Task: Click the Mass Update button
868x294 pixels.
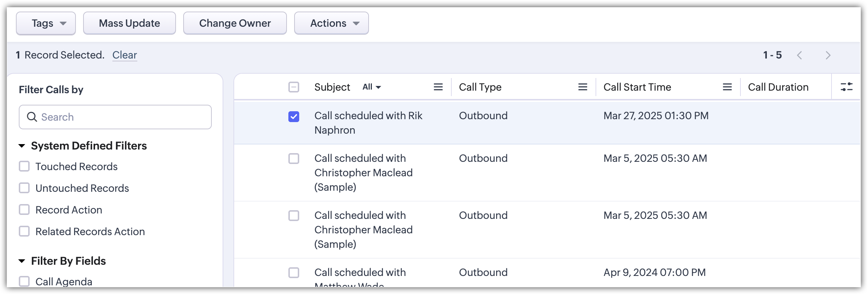Action: (129, 23)
